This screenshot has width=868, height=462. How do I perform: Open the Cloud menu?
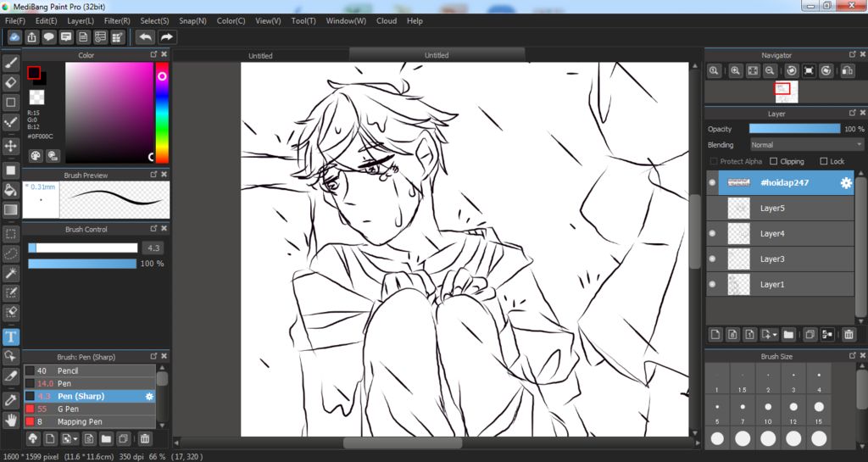tap(386, 21)
